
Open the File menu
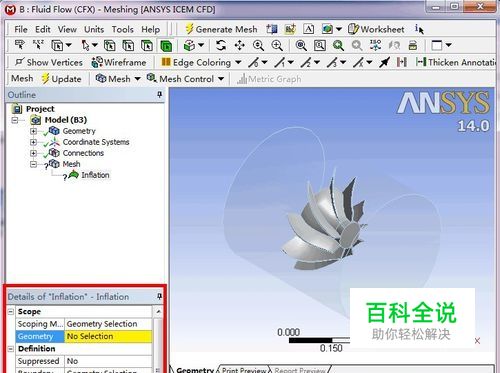pos(21,29)
